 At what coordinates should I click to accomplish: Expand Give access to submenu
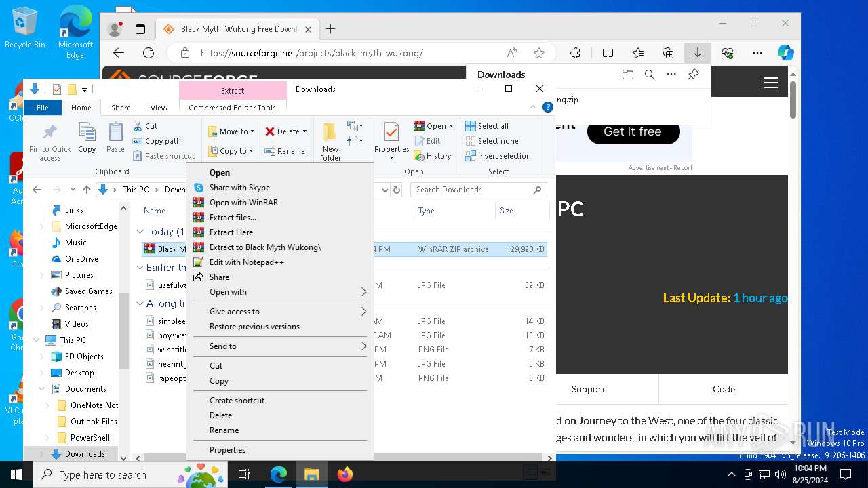(280, 312)
